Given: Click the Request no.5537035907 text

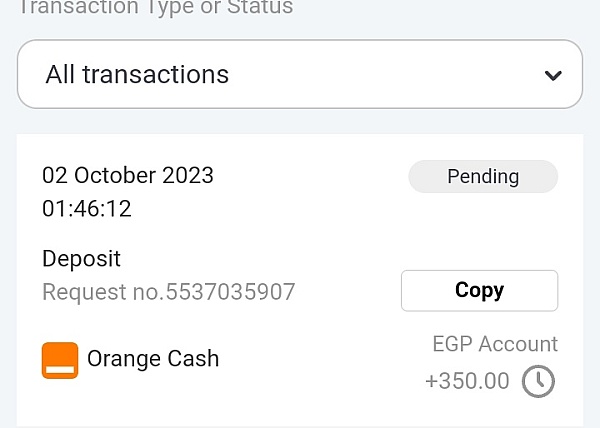Looking at the screenshot, I should pos(169,292).
